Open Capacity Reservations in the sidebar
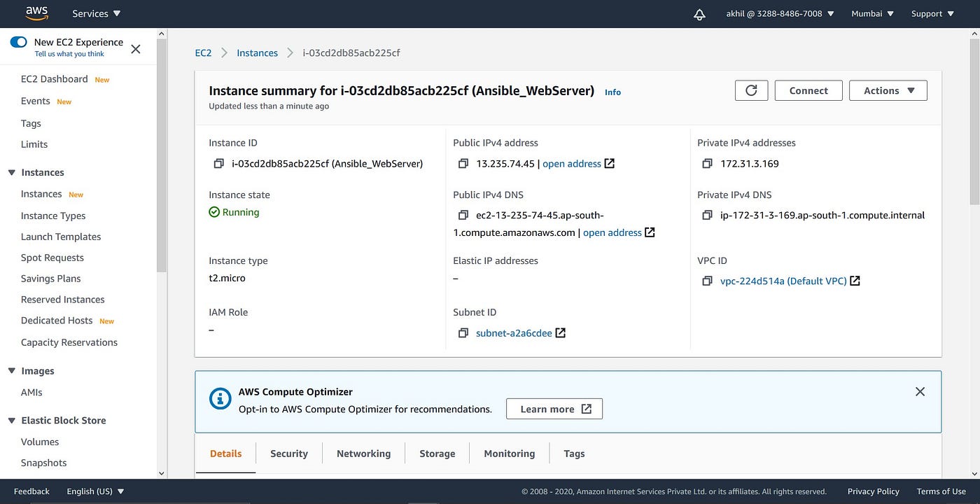Viewport: 980px width, 504px height. click(x=69, y=342)
